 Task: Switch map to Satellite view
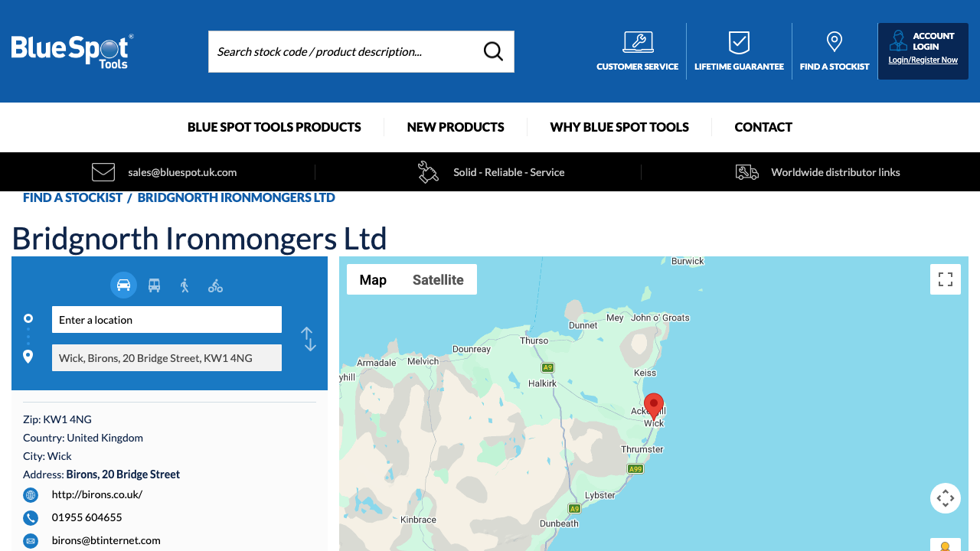tap(437, 279)
